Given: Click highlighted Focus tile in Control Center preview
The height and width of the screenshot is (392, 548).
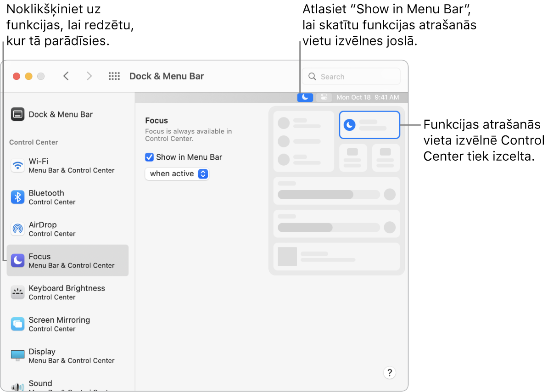Looking at the screenshot, I should [369, 125].
